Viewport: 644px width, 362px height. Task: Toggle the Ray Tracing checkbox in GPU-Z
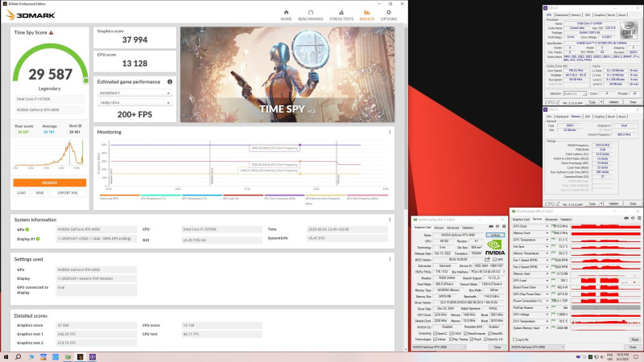[x=452, y=339]
